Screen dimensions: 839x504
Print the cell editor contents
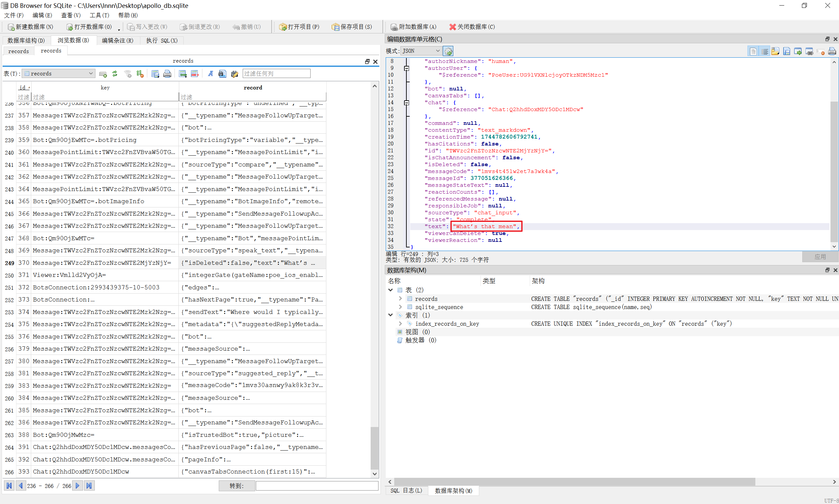point(831,51)
